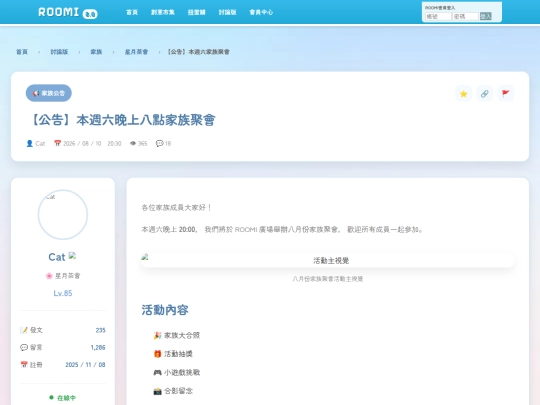Image resolution: width=540 pixels, height=405 pixels.
Task: Click the 討論版 breadcrumb link
Action: tap(59, 52)
